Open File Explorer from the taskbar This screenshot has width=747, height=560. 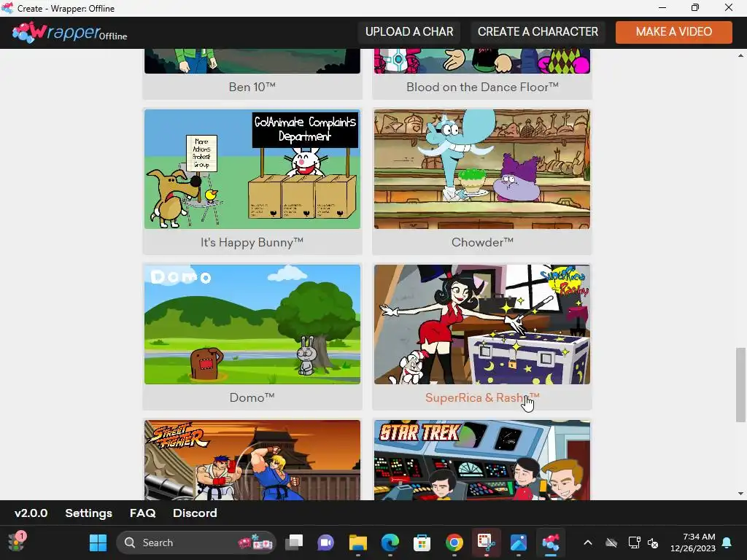[357, 542]
